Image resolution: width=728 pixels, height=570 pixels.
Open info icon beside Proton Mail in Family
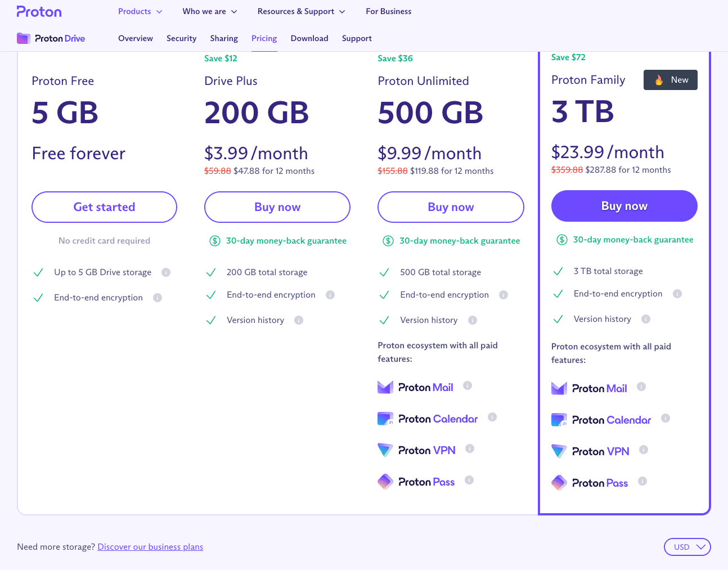pos(641,387)
